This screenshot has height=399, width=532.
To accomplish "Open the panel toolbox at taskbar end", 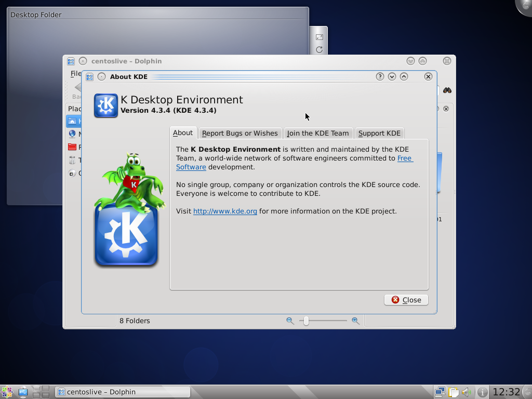I will [527, 392].
